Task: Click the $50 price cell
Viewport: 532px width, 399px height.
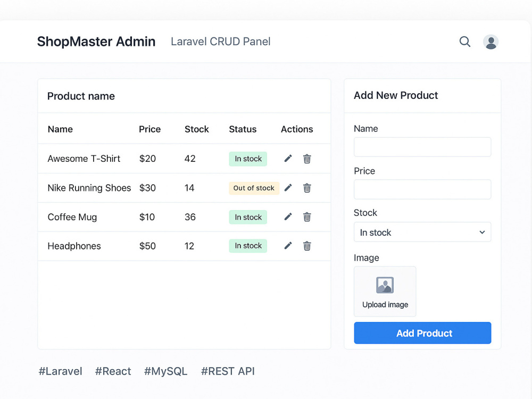Action: 147,246
